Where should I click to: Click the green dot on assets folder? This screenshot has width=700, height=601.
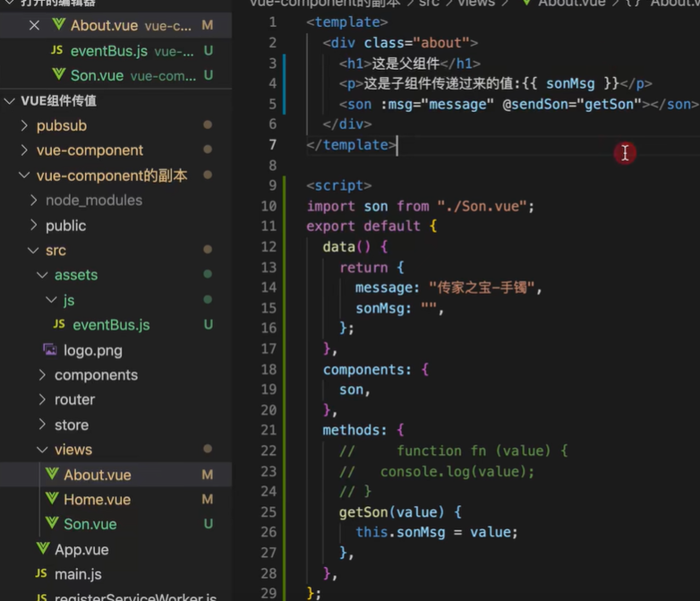pyautogui.click(x=208, y=274)
